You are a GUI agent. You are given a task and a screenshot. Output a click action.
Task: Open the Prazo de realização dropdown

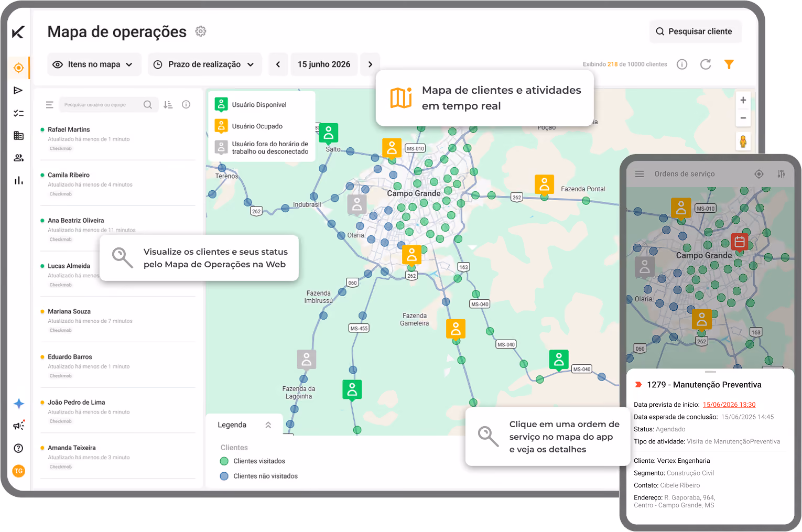[204, 64]
